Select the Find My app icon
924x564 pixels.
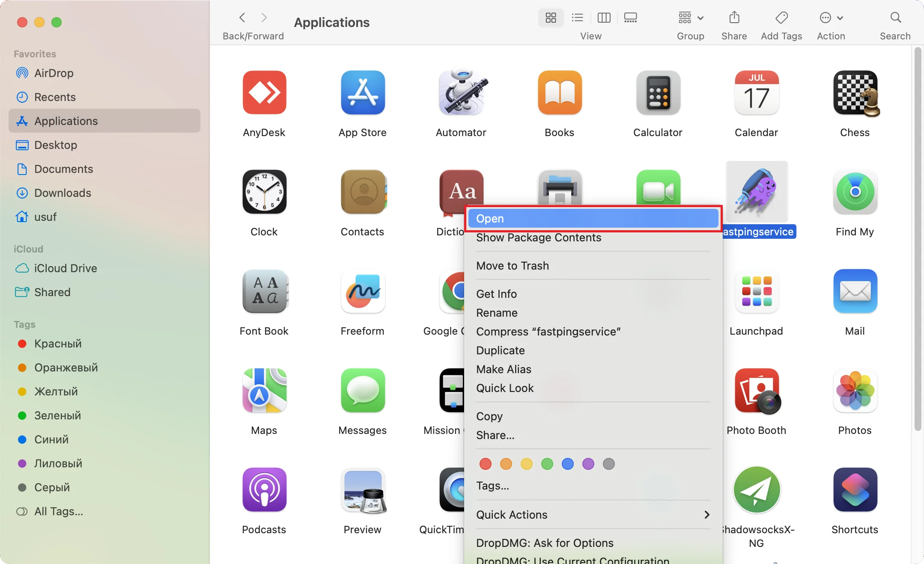855,192
